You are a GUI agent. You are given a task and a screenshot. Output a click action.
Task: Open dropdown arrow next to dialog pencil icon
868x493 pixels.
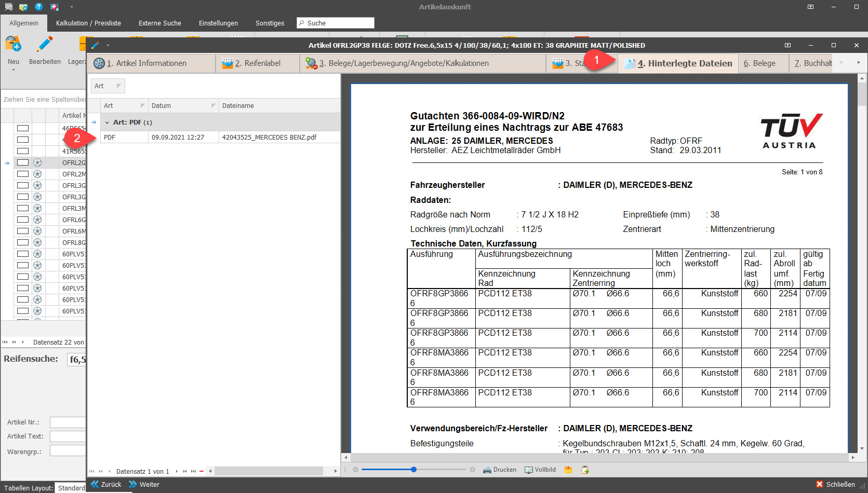(108, 45)
